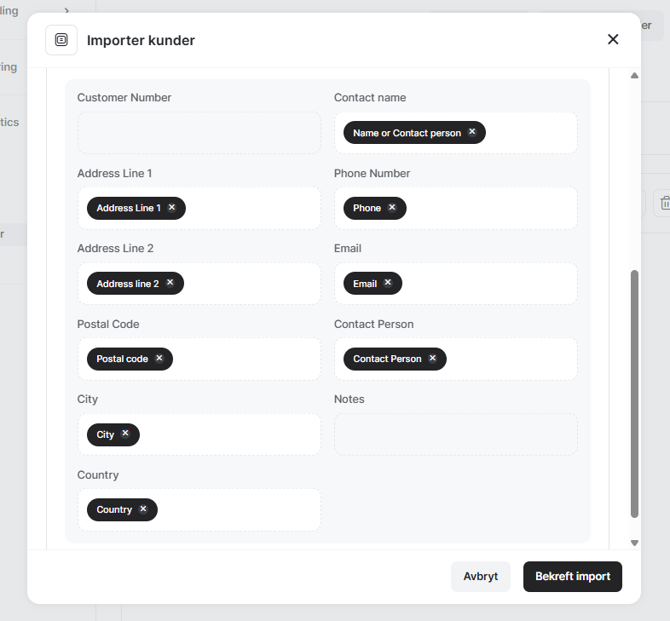Remove the Name or Contact person tag
The width and height of the screenshot is (670, 621).
coord(472,132)
